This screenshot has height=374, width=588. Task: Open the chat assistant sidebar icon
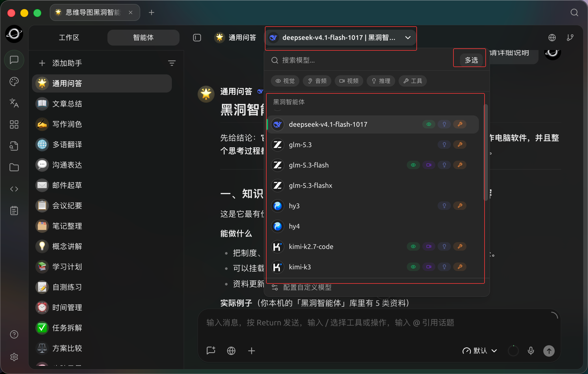(x=14, y=60)
